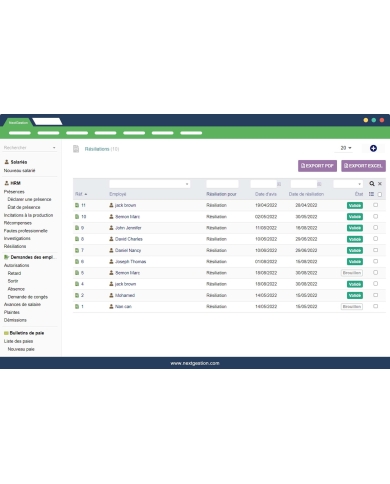Open document icon for record 6
The height and width of the screenshot is (484, 390).
[77, 262]
